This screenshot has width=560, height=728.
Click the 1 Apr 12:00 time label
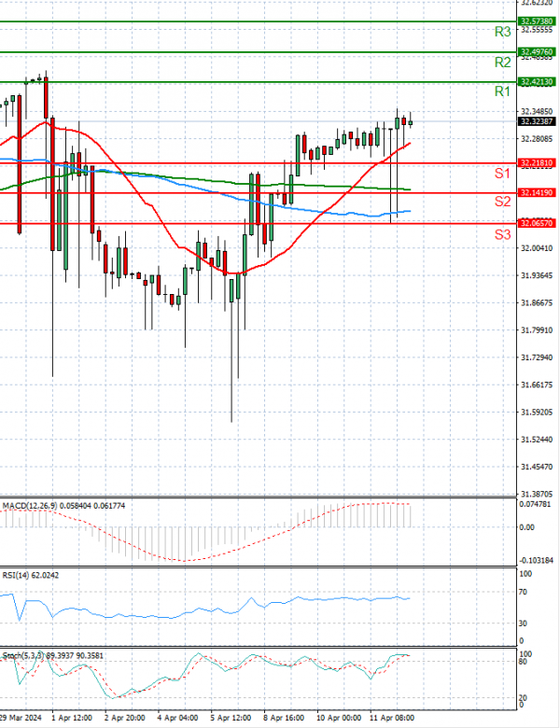click(x=72, y=718)
